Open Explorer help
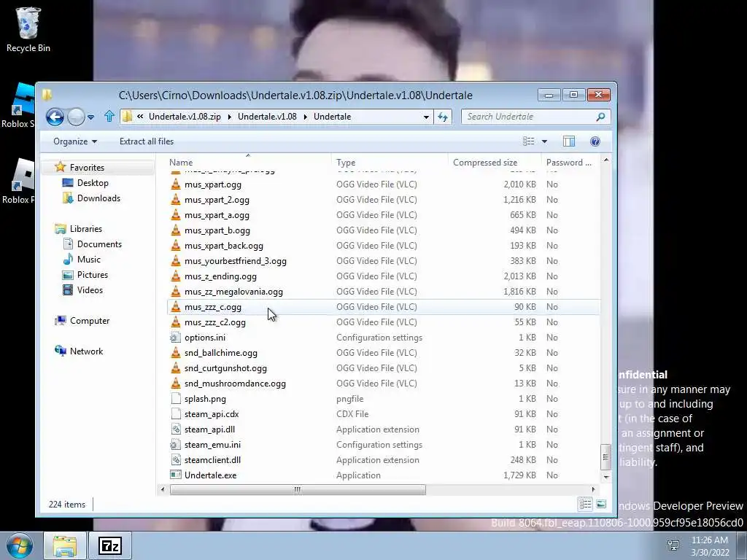Screen dimensions: 747x560 coord(595,141)
